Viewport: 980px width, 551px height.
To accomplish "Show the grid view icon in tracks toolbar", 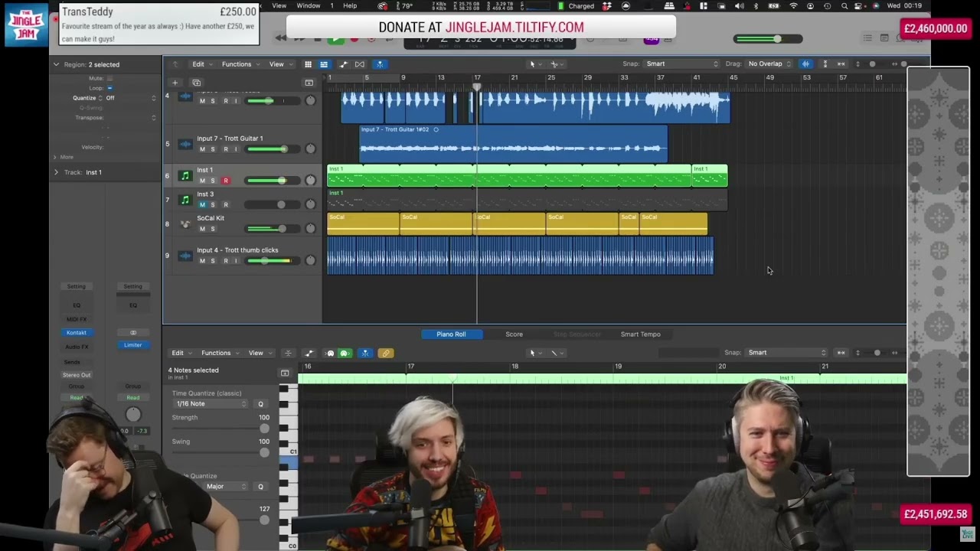I will coord(308,64).
